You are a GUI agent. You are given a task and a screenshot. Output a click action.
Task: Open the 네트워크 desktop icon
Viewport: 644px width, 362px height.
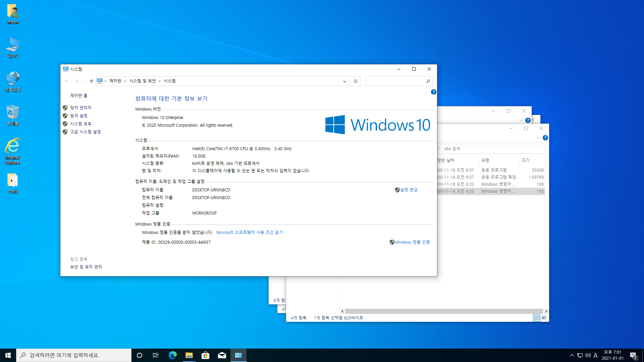tap(13, 81)
